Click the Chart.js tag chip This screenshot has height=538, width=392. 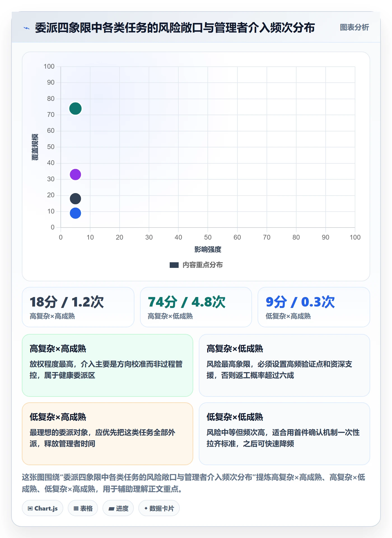point(43,508)
